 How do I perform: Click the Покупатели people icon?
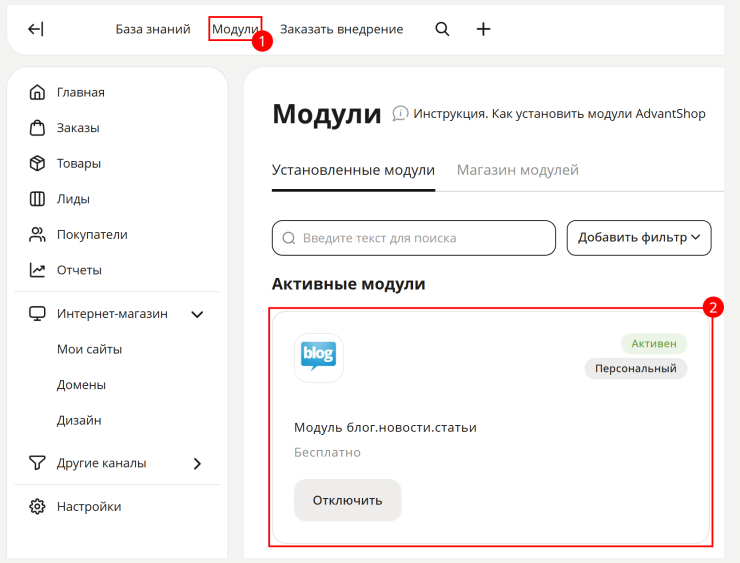pyautogui.click(x=37, y=235)
